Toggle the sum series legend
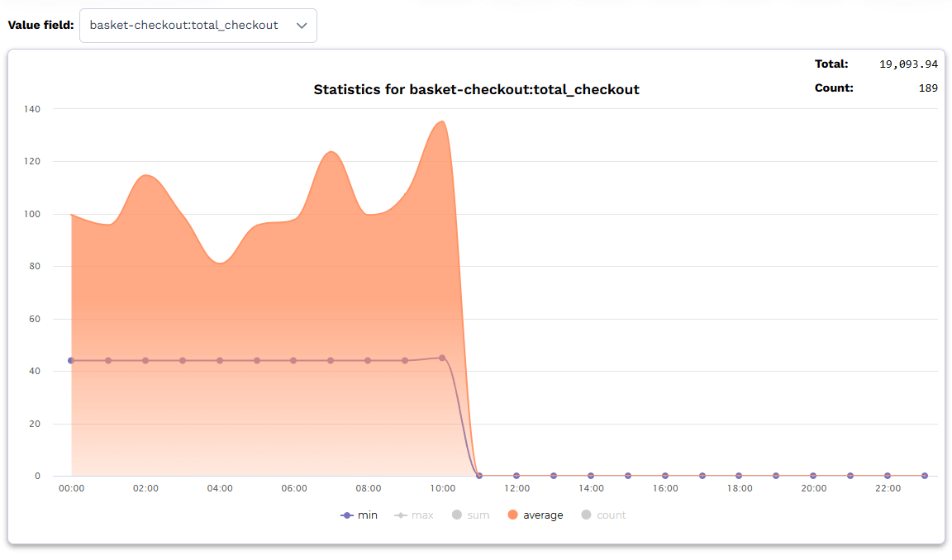 click(470, 515)
